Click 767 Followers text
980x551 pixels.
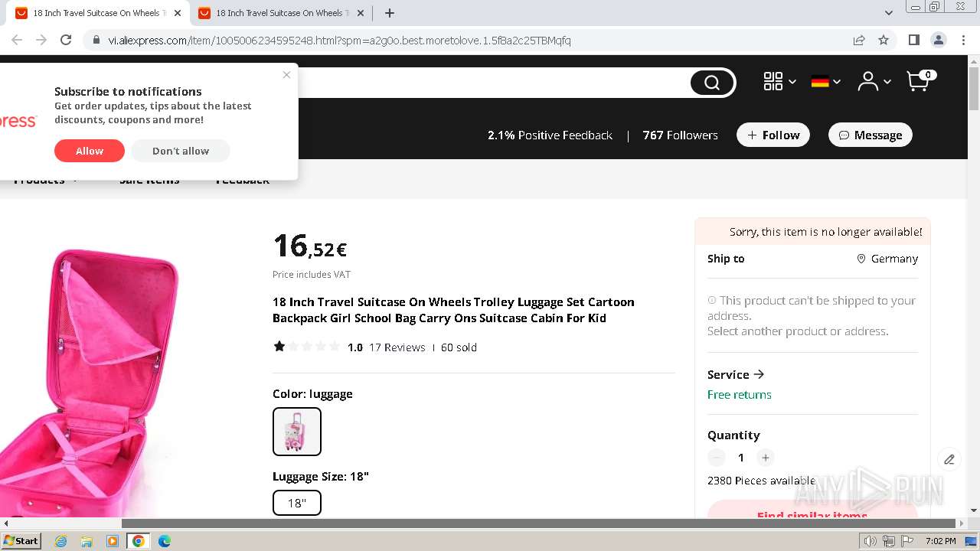coord(680,135)
